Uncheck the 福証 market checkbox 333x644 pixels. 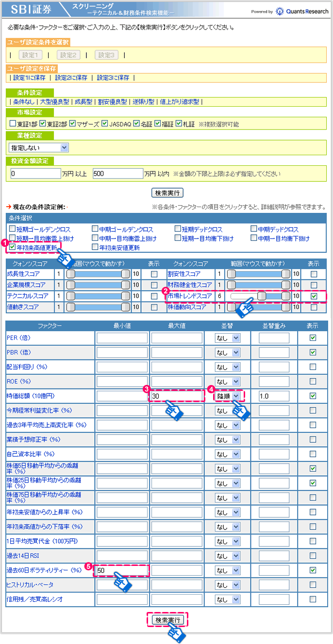157,124
